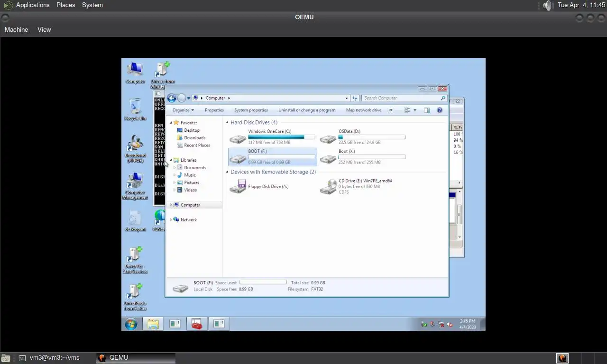Click DriverPacks from Folder desktop shortcut

(135, 297)
